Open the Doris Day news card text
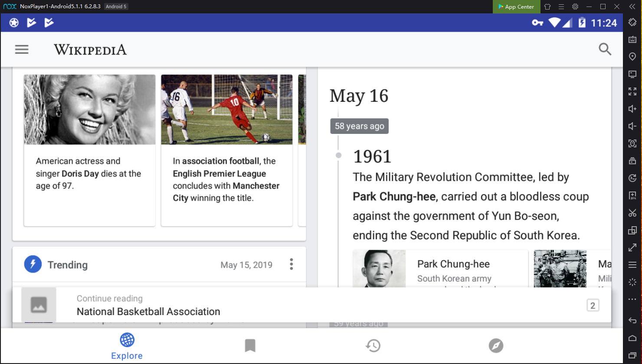642x364 pixels. [x=88, y=173]
